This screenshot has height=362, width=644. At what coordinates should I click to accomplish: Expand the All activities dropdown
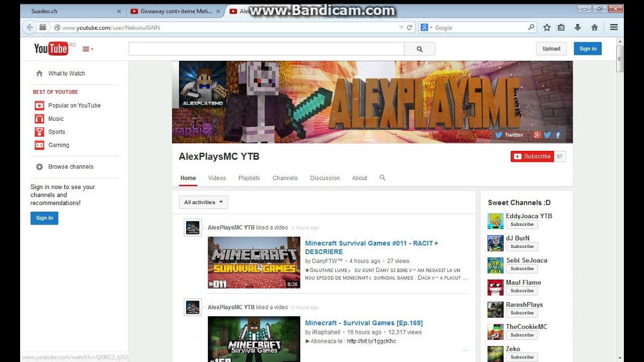[203, 202]
